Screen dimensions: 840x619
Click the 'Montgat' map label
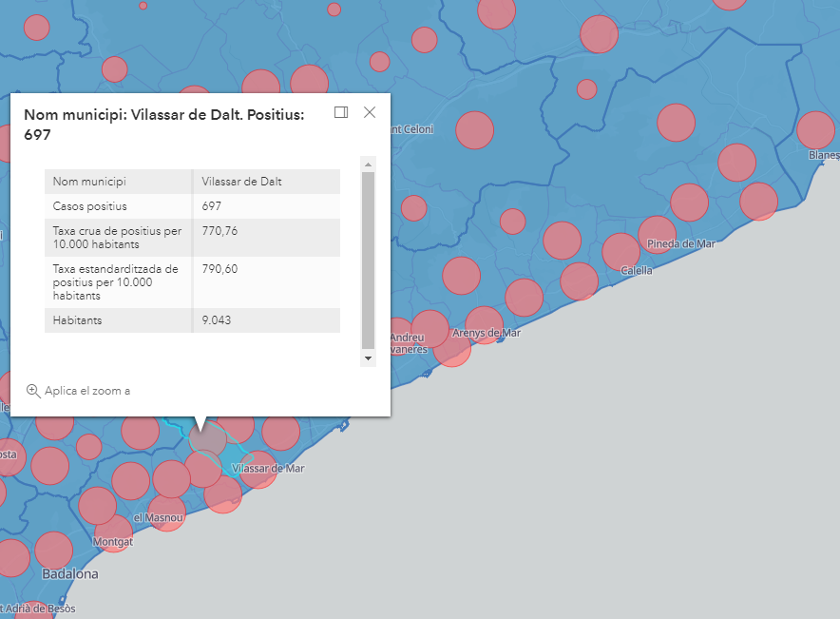click(112, 542)
